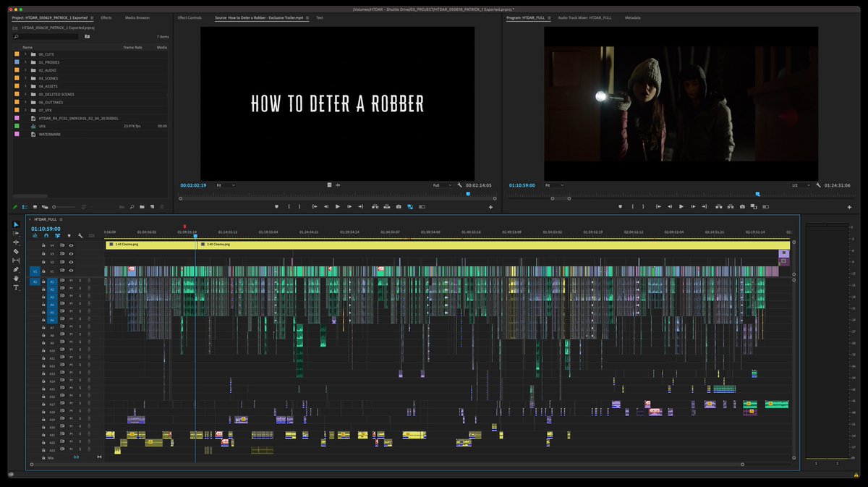Export frame from Program monitor camera icon
Viewport: 868px width, 487px height.
[742, 206]
